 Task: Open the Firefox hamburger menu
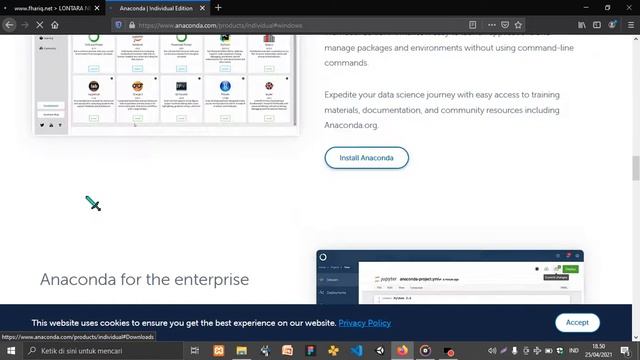pyautogui.click(x=631, y=25)
